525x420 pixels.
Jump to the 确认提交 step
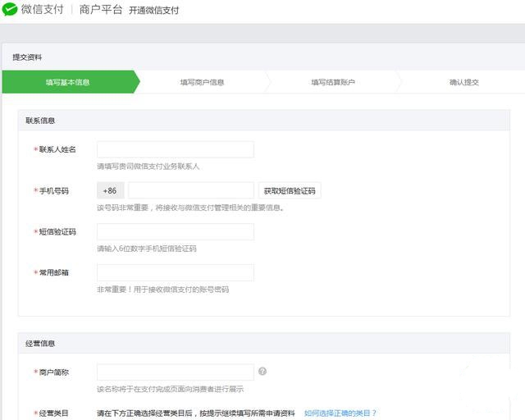click(463, 82)
